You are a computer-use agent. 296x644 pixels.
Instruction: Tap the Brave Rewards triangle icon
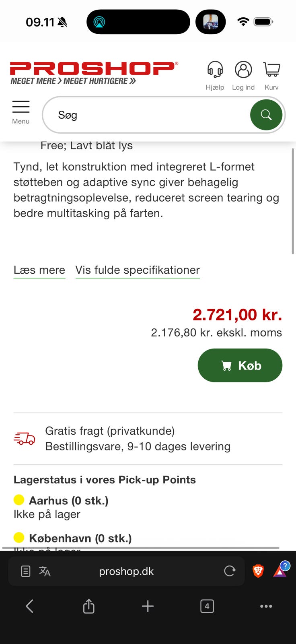(280, 571)
